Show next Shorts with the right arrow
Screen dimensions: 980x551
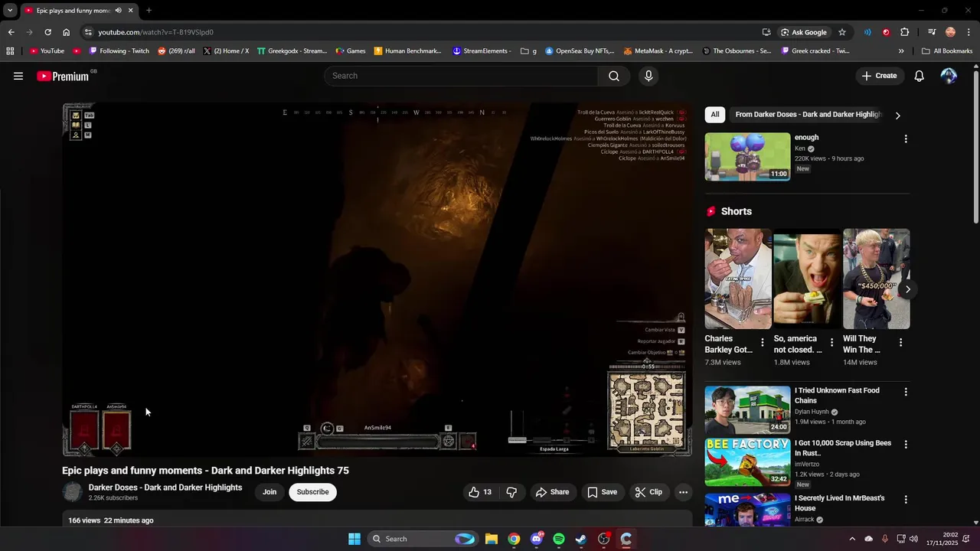(907, 289)
